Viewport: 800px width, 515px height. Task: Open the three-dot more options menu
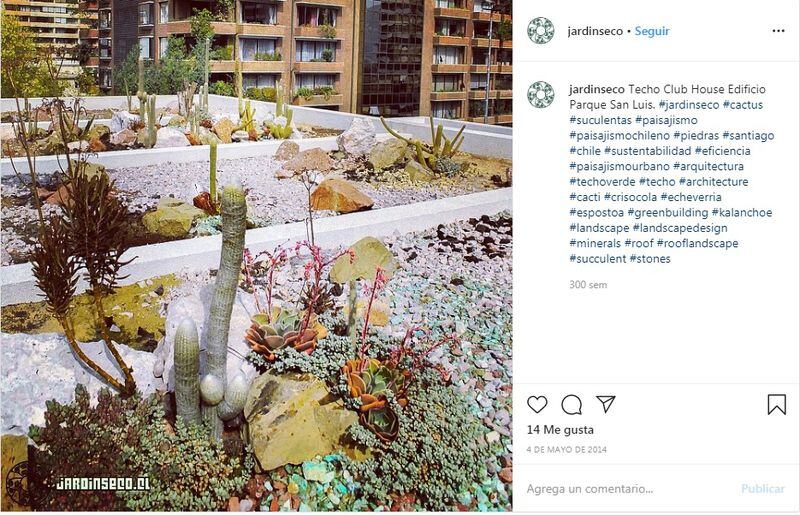point(778,31)
